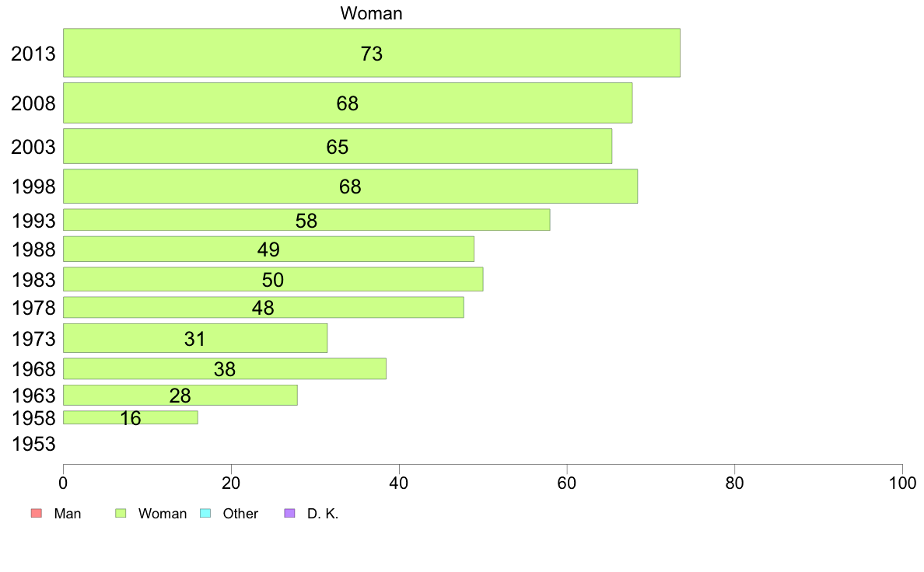This screenshot has width=924, height=572.
Task: Click the 2003 bar labeled 65
Action: 338,146
